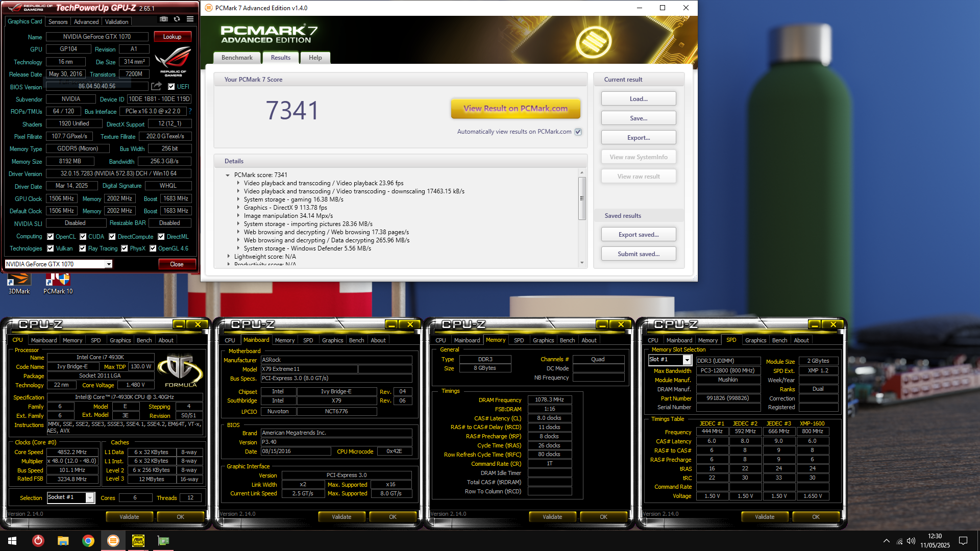Click the bus interface question mark
The width and height of the screenshot is (980, 551).
click(190, 111)
